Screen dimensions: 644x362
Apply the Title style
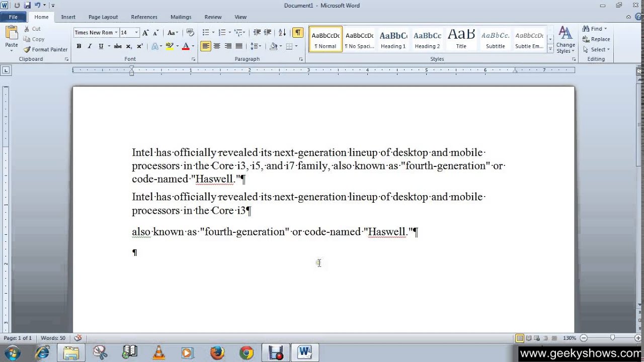pyautogui.click(x=461, y=40)
